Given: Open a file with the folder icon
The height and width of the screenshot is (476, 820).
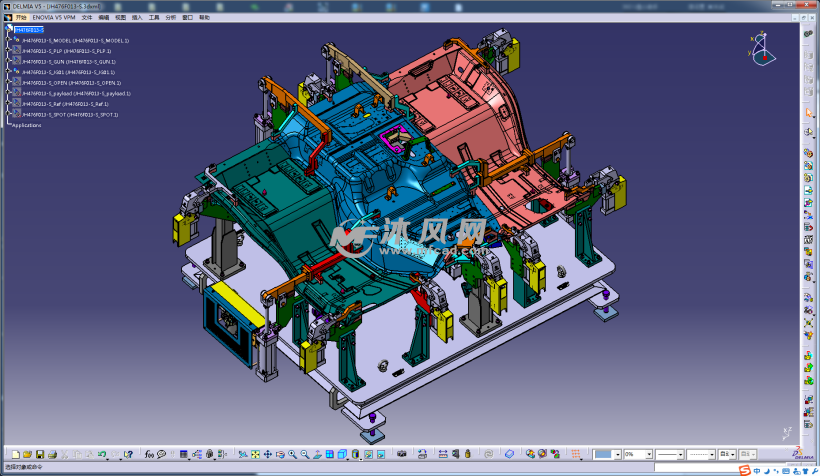Looking at the screenshot, I should (x=27, y=455).
